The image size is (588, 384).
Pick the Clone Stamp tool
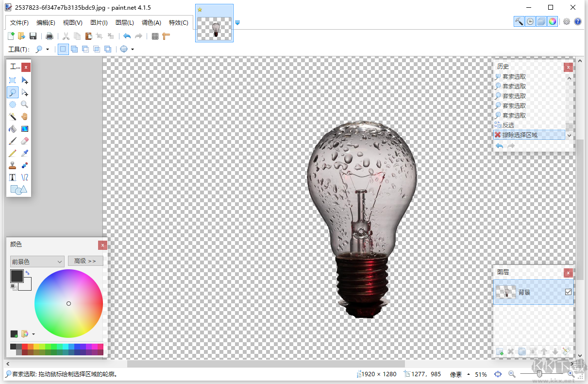(13, 165)
